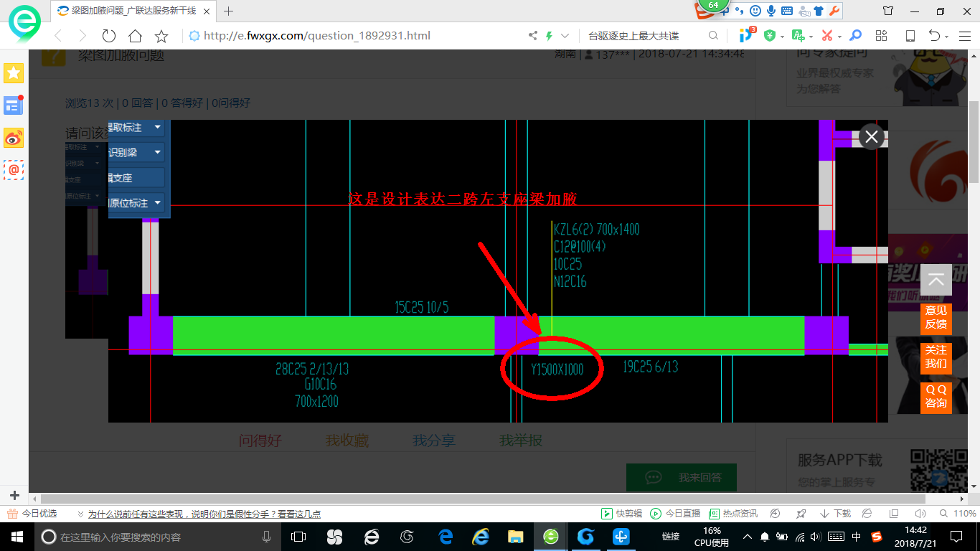
Task: Open the blue key password manager icon
Action: tap(855, 36)
